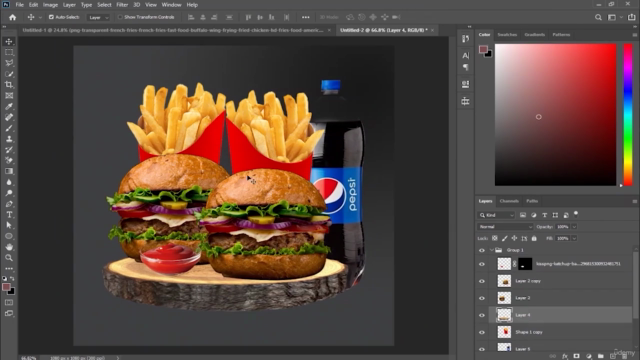The width and height of the screenshot is (640, 360).
Task: Click the Layers panel menu icon
Action: click(x=634, y=201)
